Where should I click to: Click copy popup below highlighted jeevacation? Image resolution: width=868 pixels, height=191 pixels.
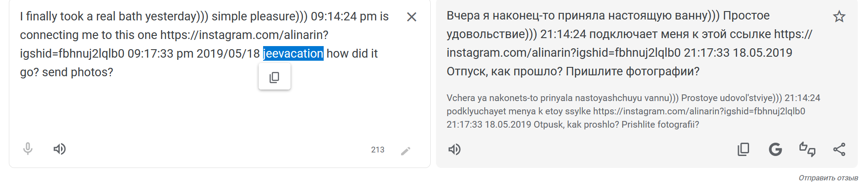275,77
